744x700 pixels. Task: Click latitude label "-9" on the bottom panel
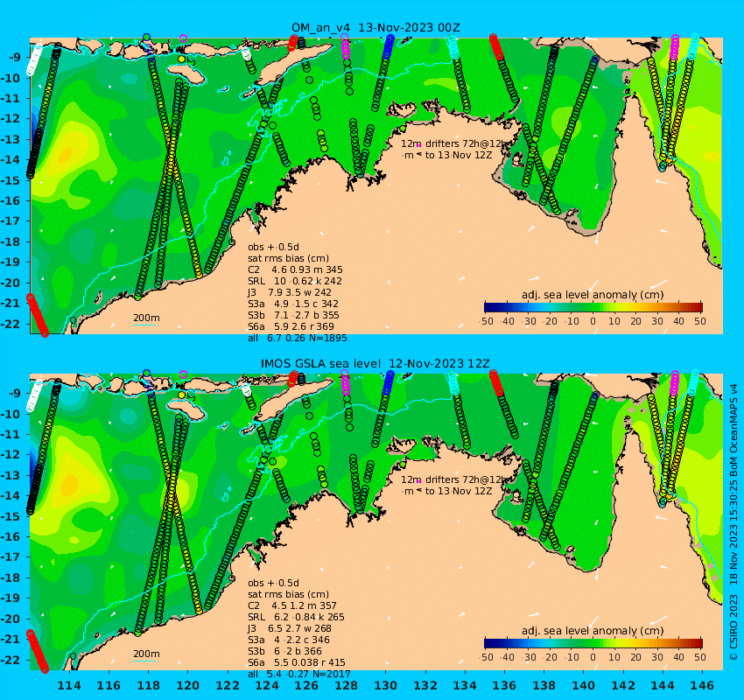(14, 393)
